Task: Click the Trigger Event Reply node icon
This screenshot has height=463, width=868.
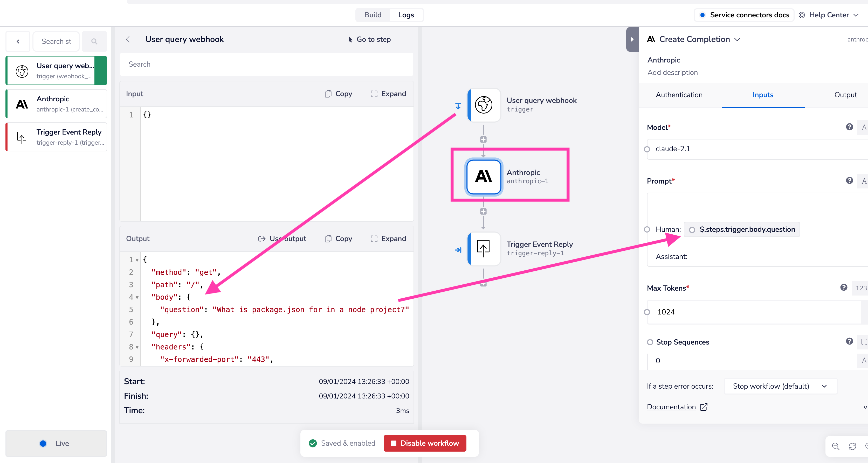Action: tap(484, 249)
